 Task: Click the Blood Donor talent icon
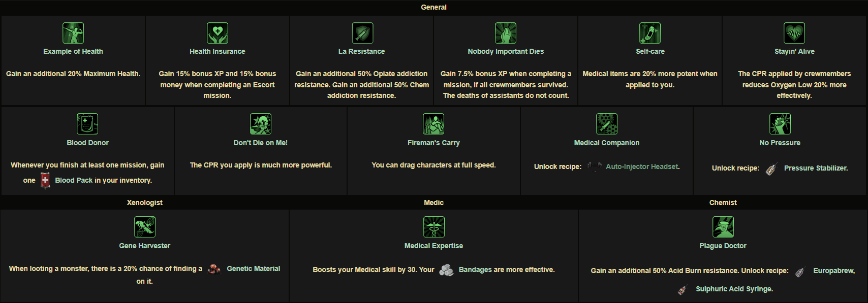click(x=87, y=124)
